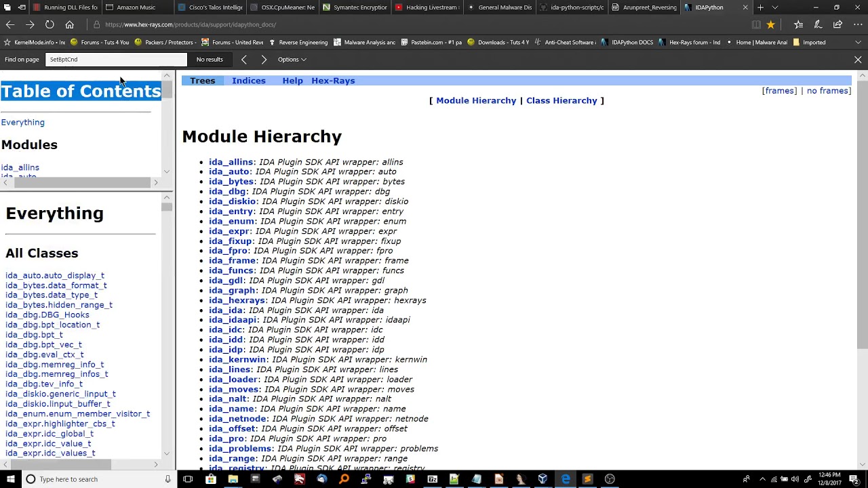
Task: Click the Class Hierarchy link
Action: pos(561,100)
